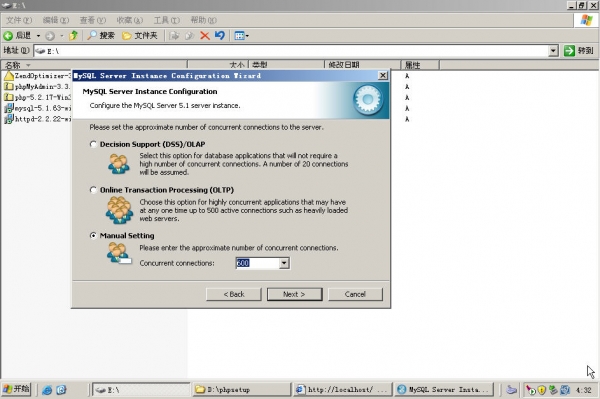The width and height of the screenshot is (600, 399).
Task: Sort by the Size (大小) column header
Action: click(218, 65)
